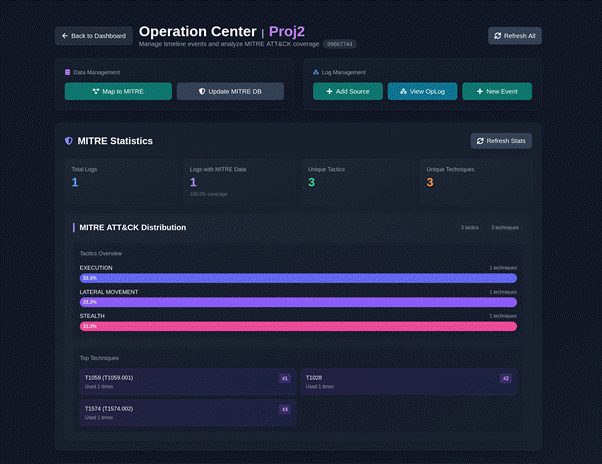Image resolution: width=602 pixels, height=464 pixels.
Task: Click the Map to MITRE diagram icon
Action: (96, 91)
